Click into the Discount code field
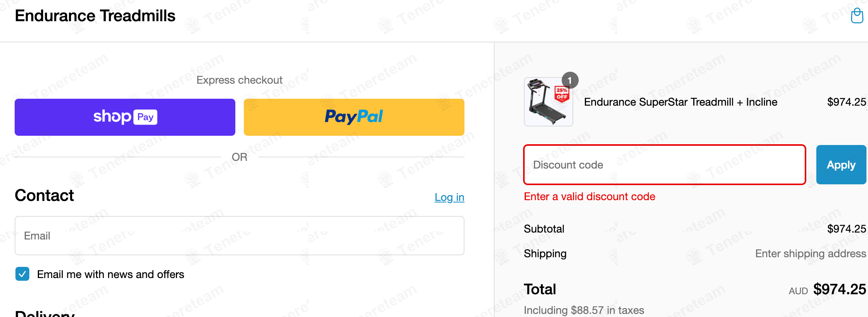Image resolution: width=868 pixels, height=317 pixels. (664, 165)
